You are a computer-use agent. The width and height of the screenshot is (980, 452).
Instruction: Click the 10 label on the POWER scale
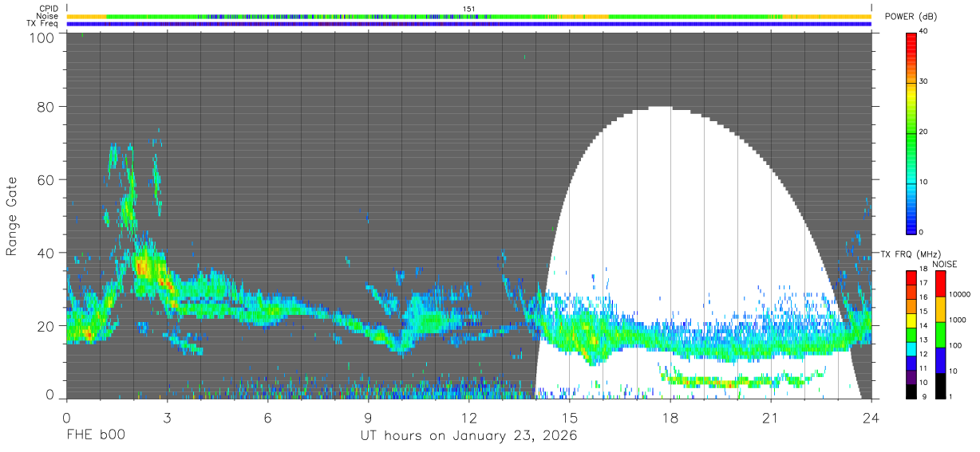point(924,182)
